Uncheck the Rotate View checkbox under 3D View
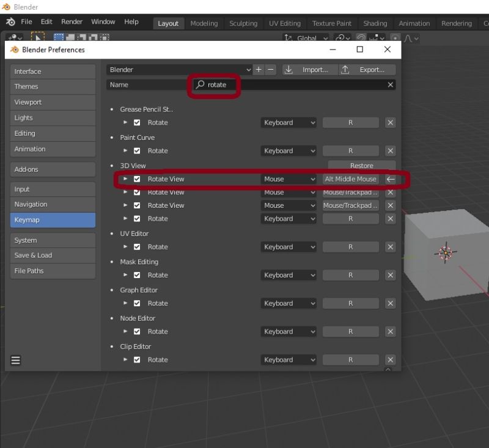Screen dimensions: 489x448 136,179
